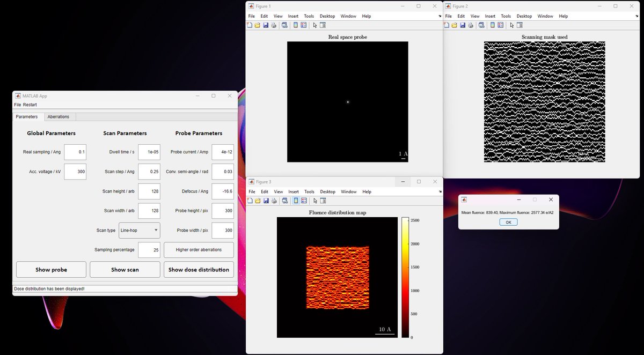Click Print Figure icon in Figure 3 toolbar
Image resolution: width=644 pixels, height=355 pixels.
(x=274, y=201)
